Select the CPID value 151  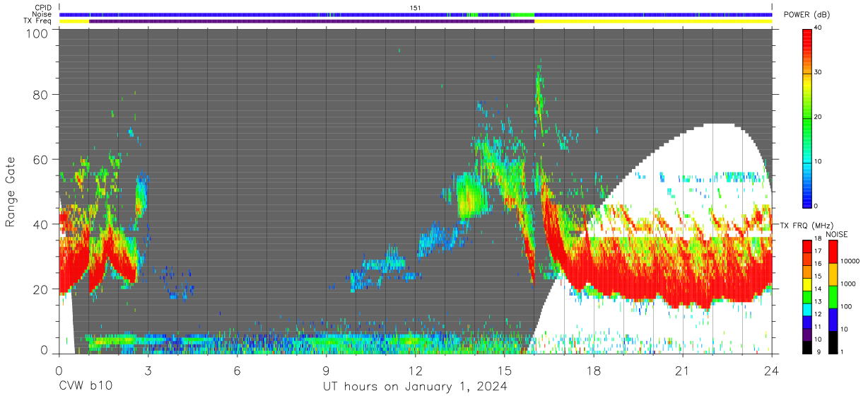pos(415,7)
